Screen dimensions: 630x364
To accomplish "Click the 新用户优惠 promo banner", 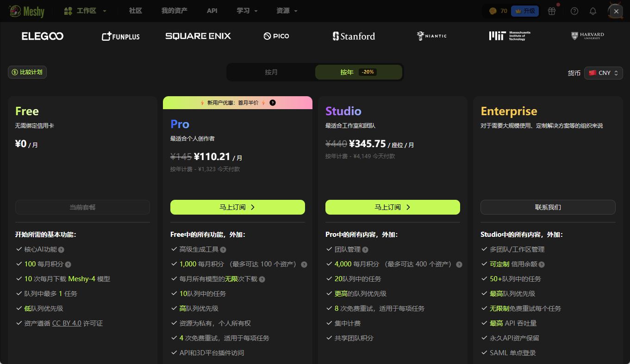I will click(x=237, y=103).
